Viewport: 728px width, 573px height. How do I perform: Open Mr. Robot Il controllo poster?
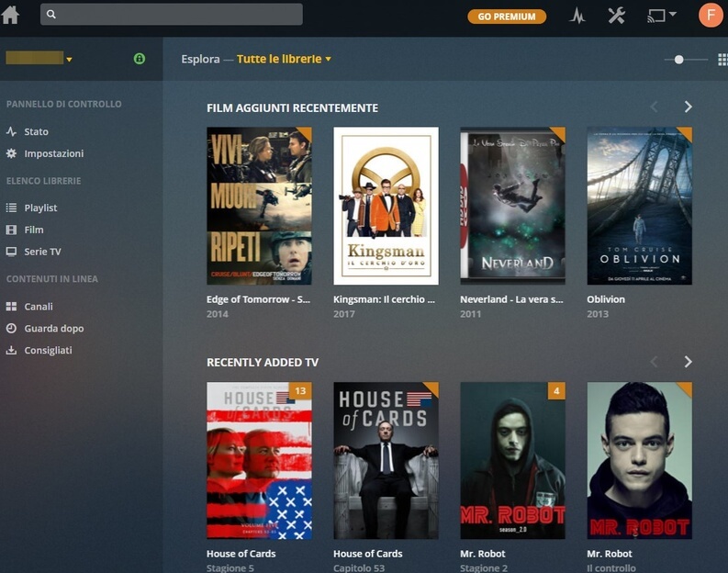639,461
